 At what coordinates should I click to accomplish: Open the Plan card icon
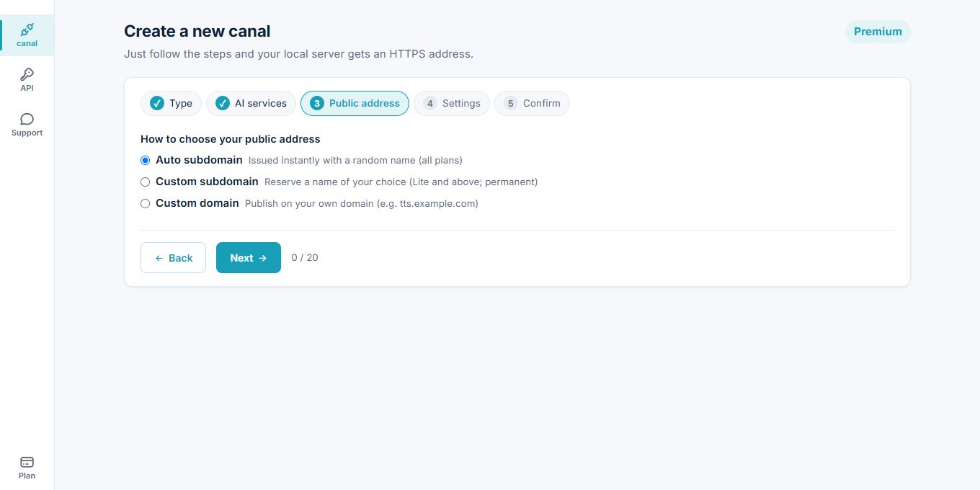[27, 462]
